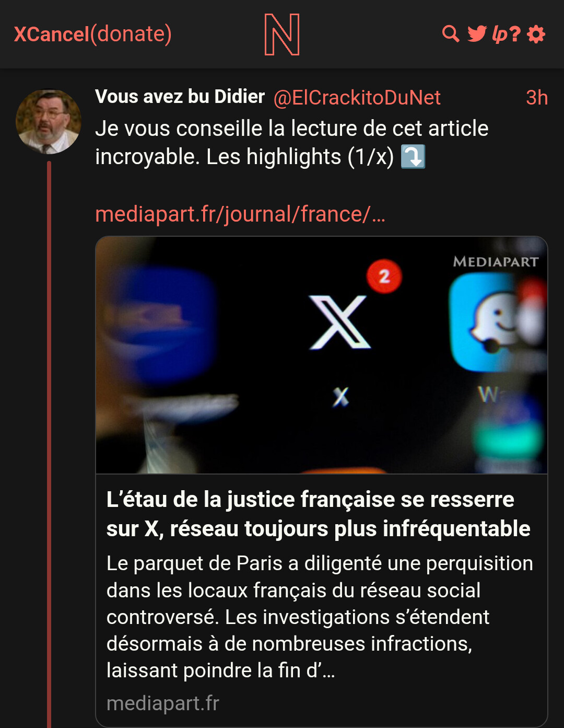The image size is (564, 728).
Task: Open the X logo article preview image
Action: 322,355
